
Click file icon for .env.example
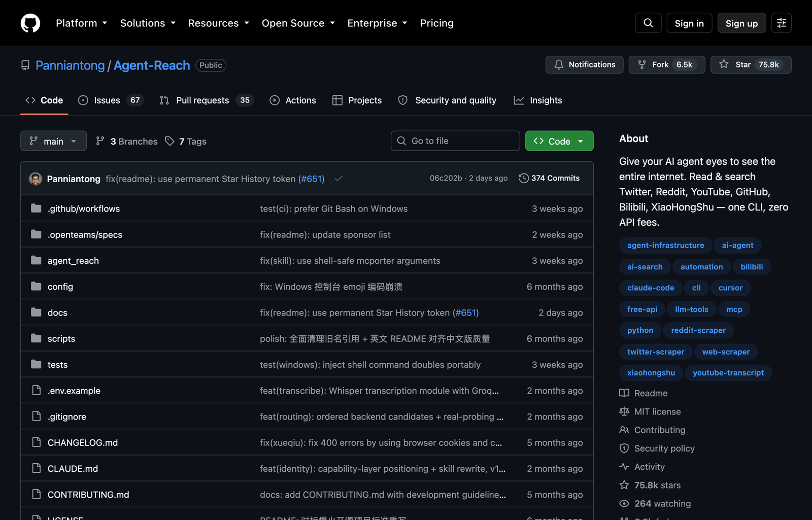click(x=36, y=390)
